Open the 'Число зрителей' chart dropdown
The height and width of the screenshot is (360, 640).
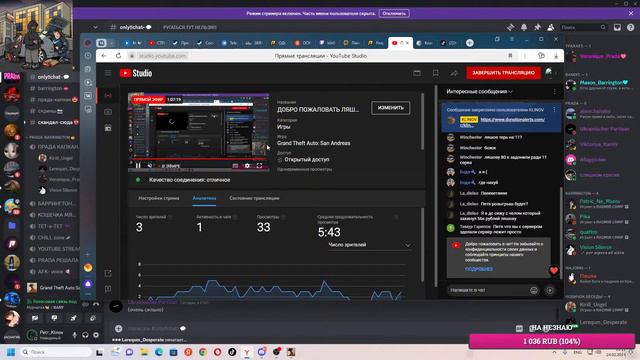369,245
